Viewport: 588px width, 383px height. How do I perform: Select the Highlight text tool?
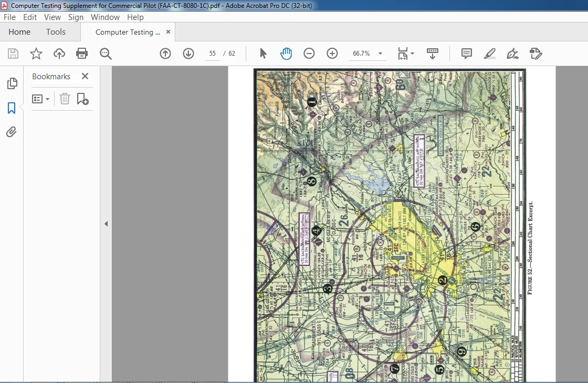(489, 54)
